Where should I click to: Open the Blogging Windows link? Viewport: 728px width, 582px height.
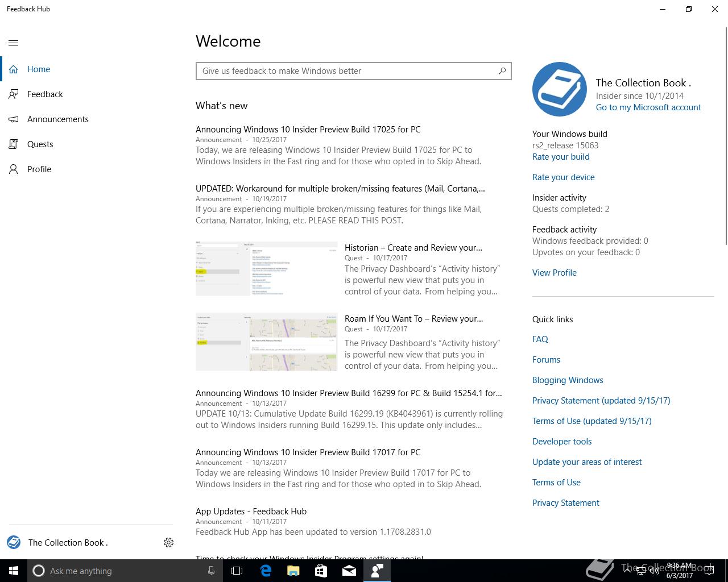568,380
